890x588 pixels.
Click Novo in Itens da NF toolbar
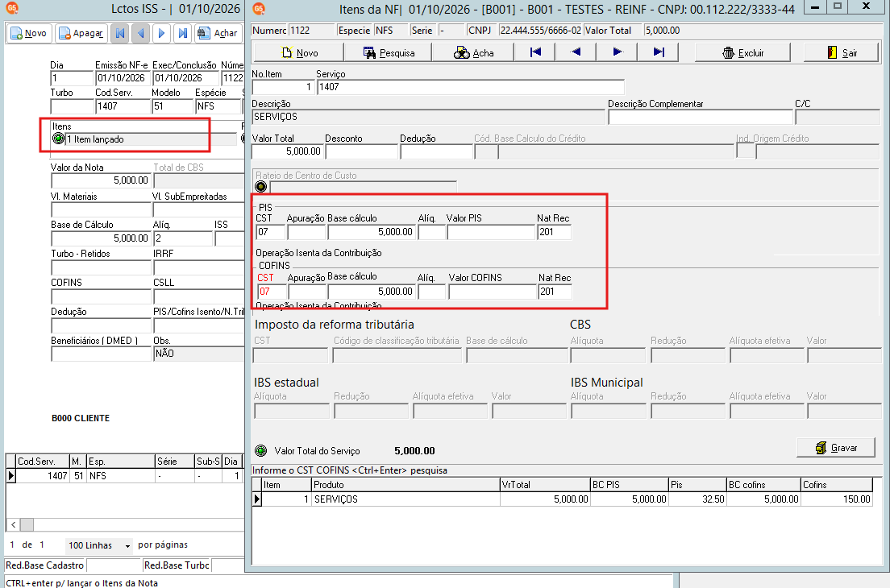click(298, 52)
